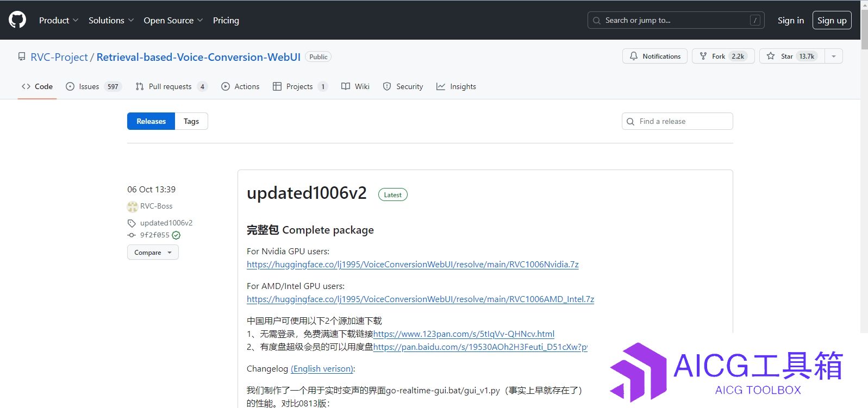Select the Releases button
The image size is (868, 408).
point(151,121)
